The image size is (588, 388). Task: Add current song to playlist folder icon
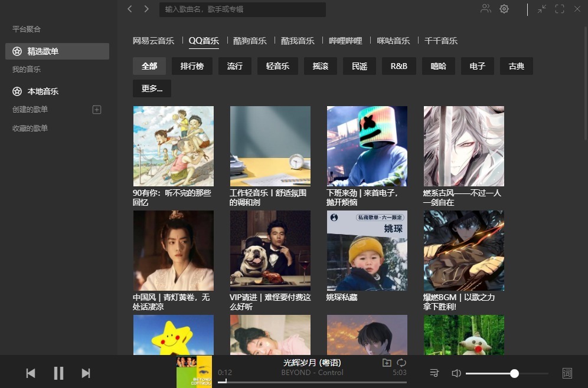(x=387, y=363)
